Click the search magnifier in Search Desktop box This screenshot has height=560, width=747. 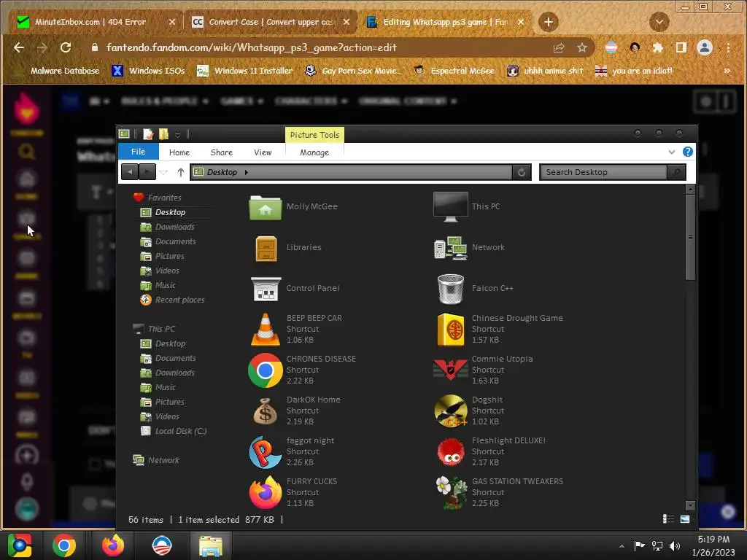point(676,172)
